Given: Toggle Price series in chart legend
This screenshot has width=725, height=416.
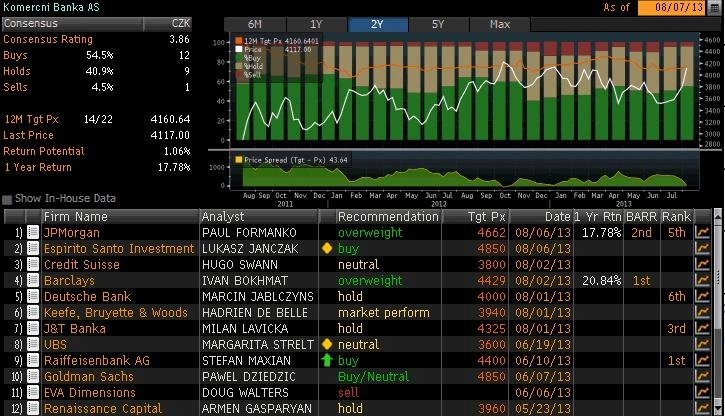Looking at the screenshot, I should click(239, 49).
